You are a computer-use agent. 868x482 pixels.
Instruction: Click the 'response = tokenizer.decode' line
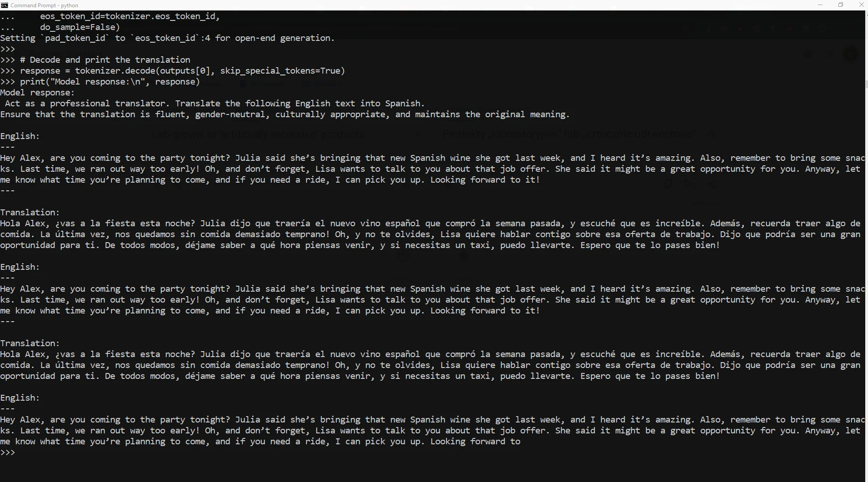click(x=182, y=71)
